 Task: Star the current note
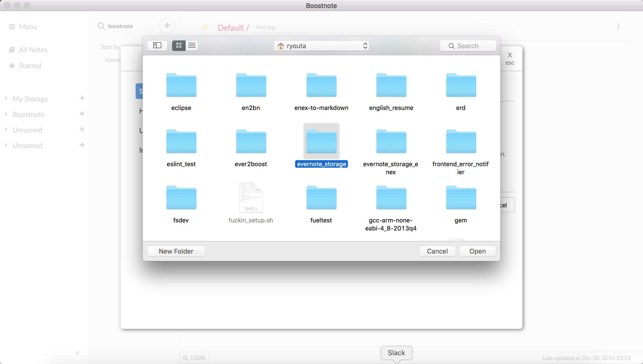pos(205,27)
